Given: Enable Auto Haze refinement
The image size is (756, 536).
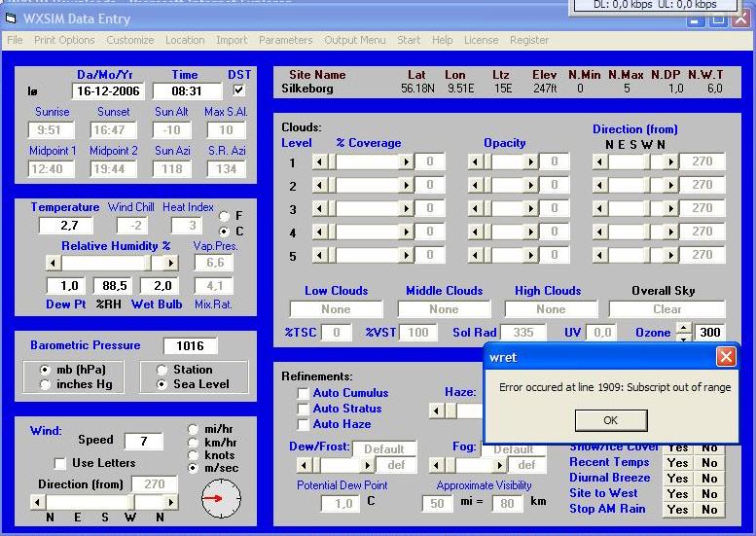Looking at the screenshot, I should (303, 425).
